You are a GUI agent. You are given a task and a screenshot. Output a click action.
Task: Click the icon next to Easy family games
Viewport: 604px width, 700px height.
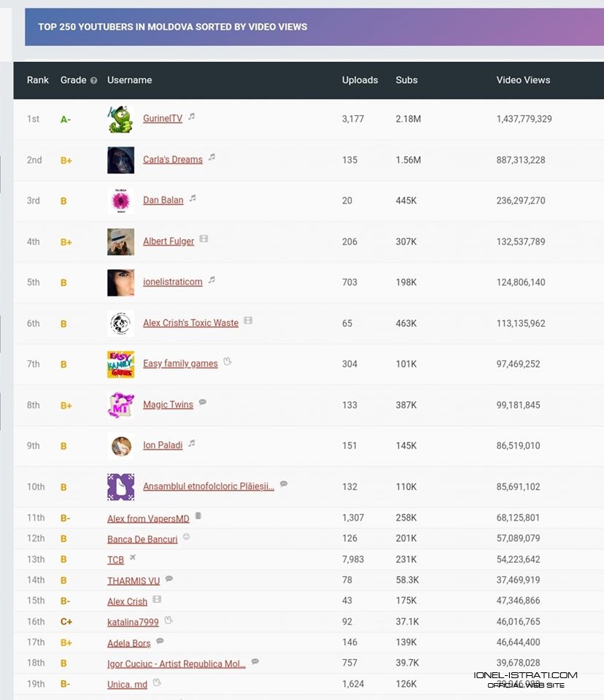click(x=227, y=361)
